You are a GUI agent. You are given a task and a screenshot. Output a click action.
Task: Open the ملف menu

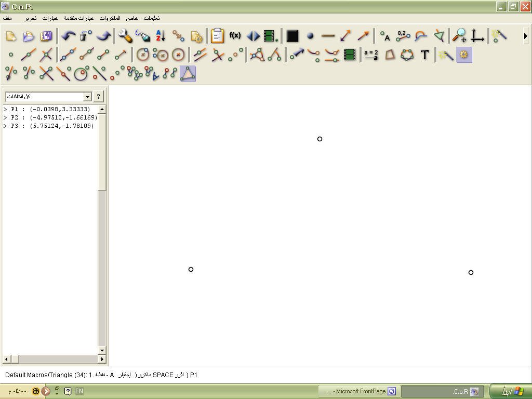point(7,18)
